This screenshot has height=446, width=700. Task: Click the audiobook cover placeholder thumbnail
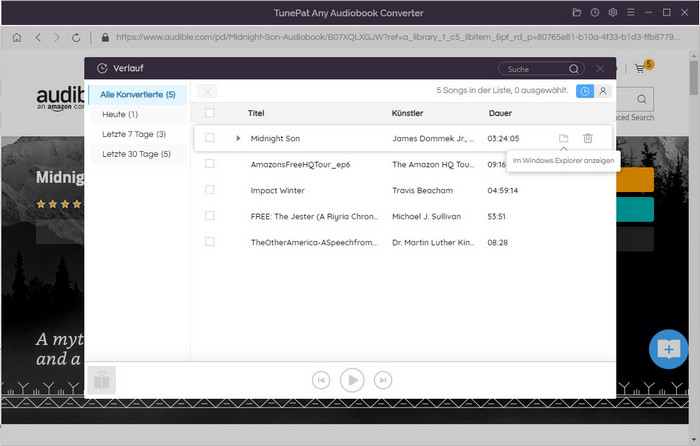click(x=101, y=380)
